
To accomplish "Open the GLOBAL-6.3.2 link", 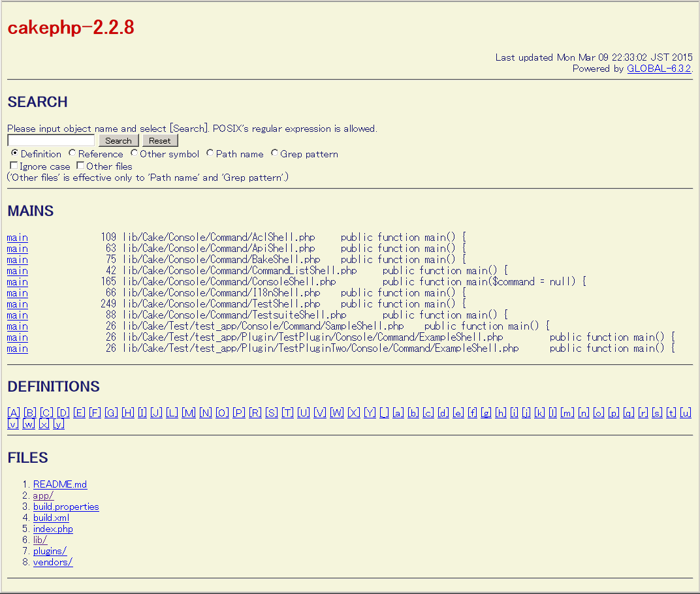I will tap(659, 69).
